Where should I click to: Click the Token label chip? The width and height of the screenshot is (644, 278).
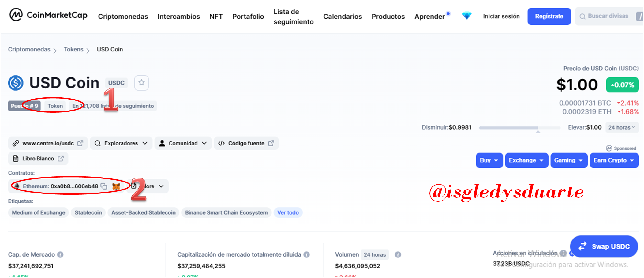55,106
